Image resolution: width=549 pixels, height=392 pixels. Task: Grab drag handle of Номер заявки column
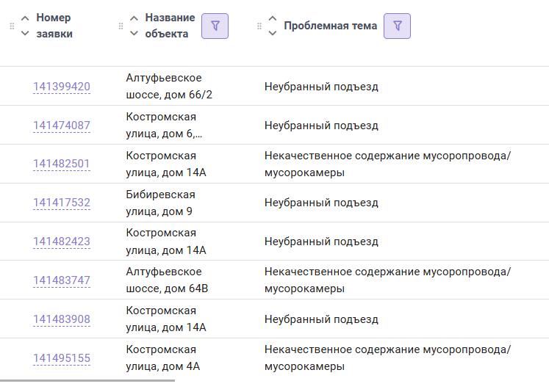click(x=12, y=26)
